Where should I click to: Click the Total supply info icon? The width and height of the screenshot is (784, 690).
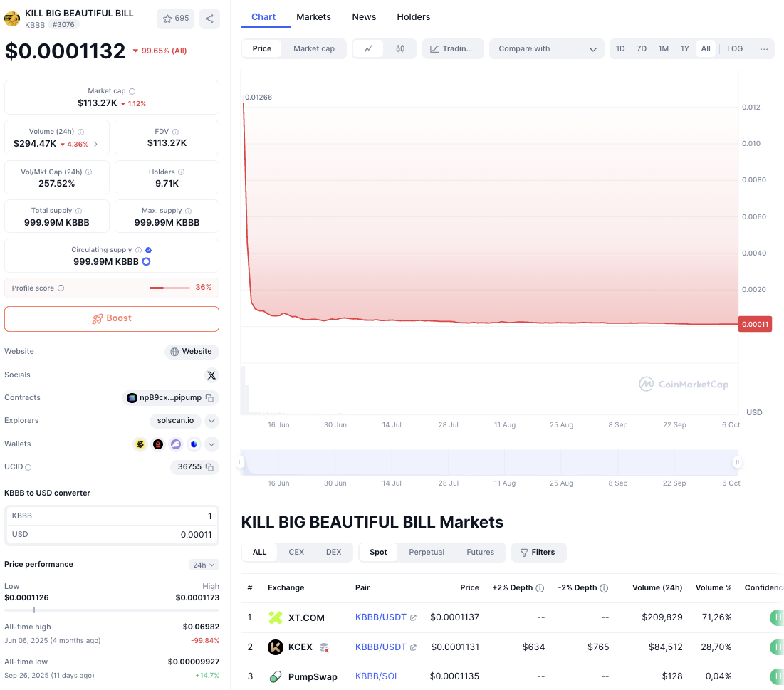tap(78, 211)
